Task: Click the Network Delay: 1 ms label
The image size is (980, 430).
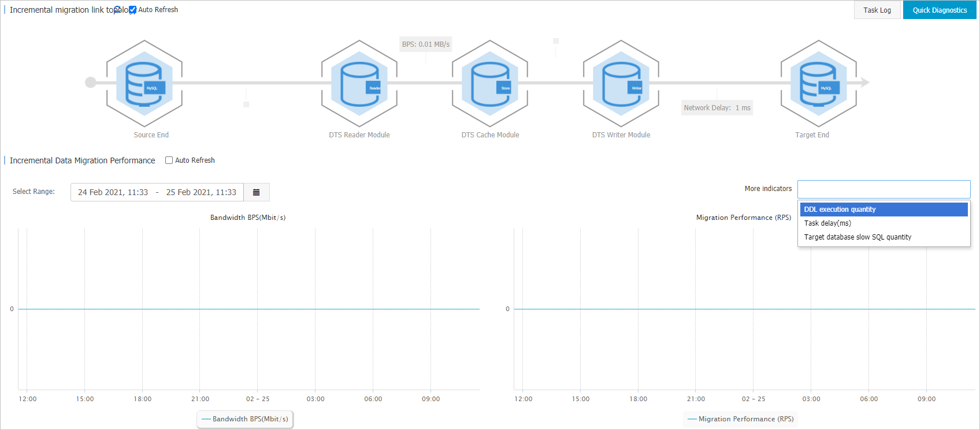Action: tap(717, 108)
